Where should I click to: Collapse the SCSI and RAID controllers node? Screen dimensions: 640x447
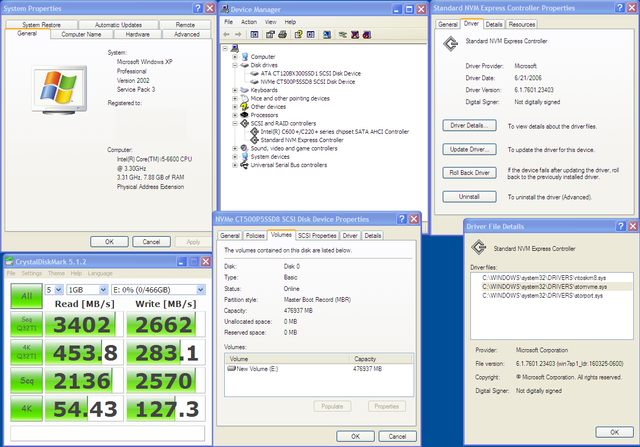pos(235,123)
